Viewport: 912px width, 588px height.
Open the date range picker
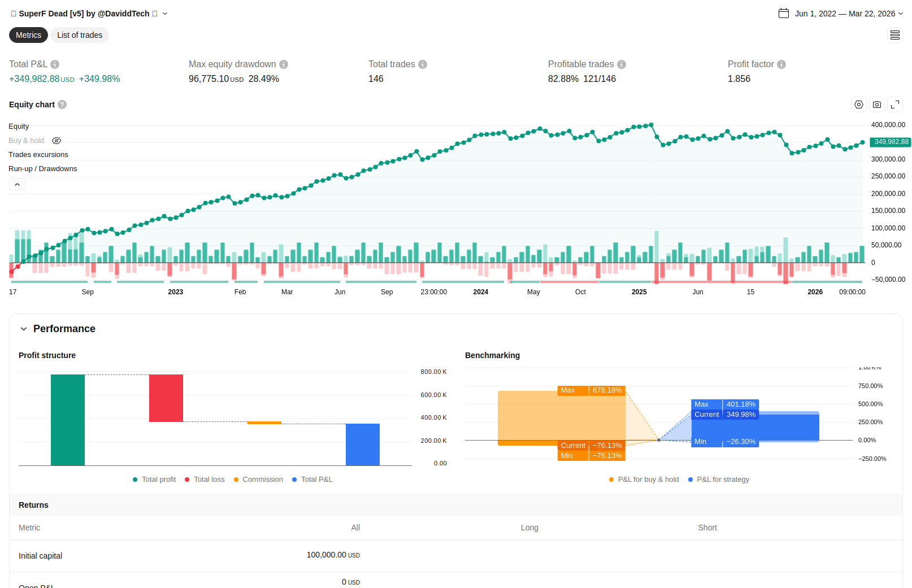pos(840,14)
